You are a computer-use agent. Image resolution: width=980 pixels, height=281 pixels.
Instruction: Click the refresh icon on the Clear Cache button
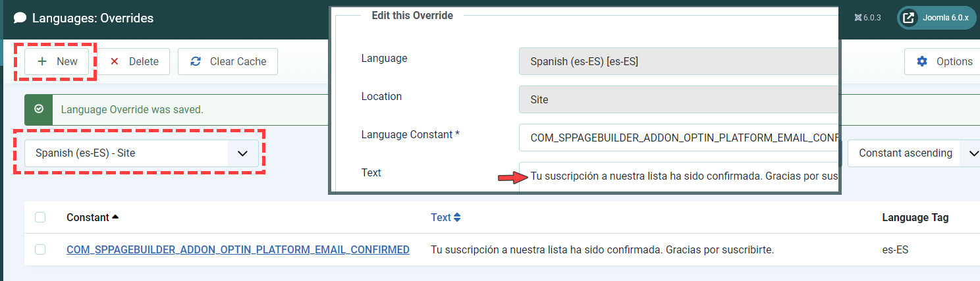196,61
